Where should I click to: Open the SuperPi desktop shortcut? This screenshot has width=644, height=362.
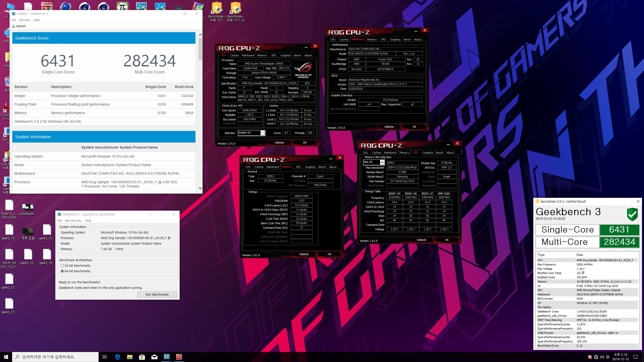(x=123, y=6)
